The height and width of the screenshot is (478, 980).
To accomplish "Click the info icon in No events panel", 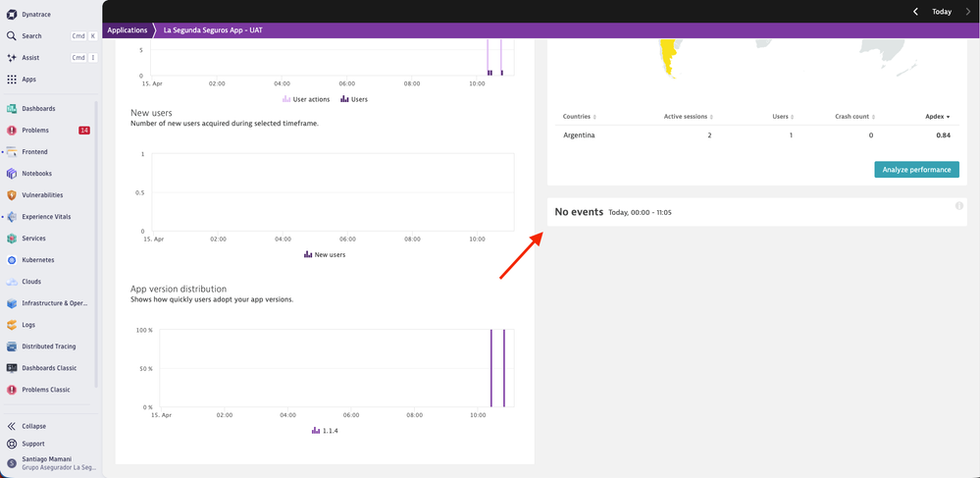I will click(x=959, y=206).
